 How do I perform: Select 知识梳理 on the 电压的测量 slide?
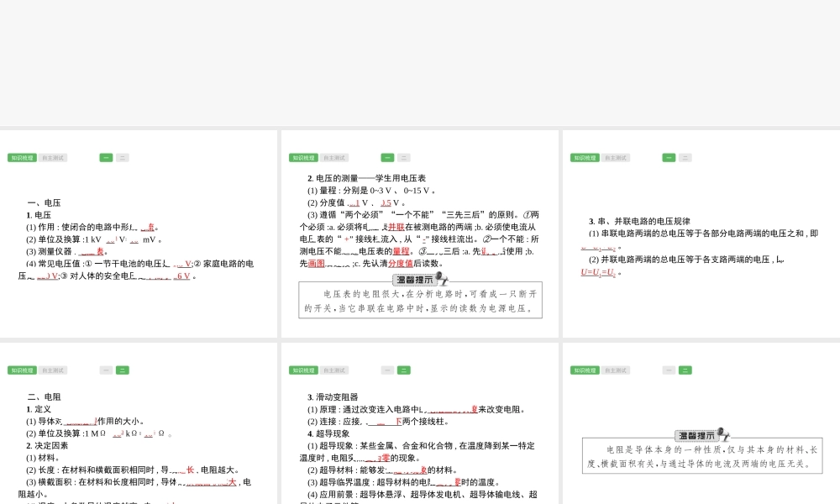pos(303,158)
